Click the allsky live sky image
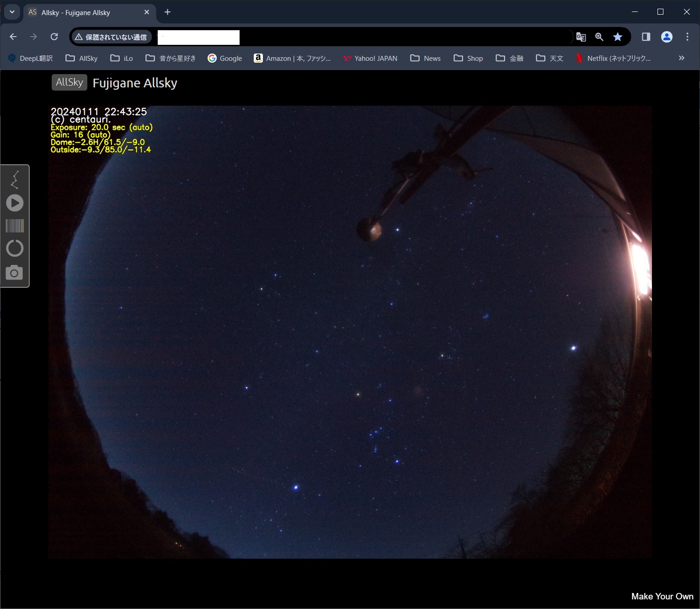The image size is (700, 609). click(x=350, y=332)
